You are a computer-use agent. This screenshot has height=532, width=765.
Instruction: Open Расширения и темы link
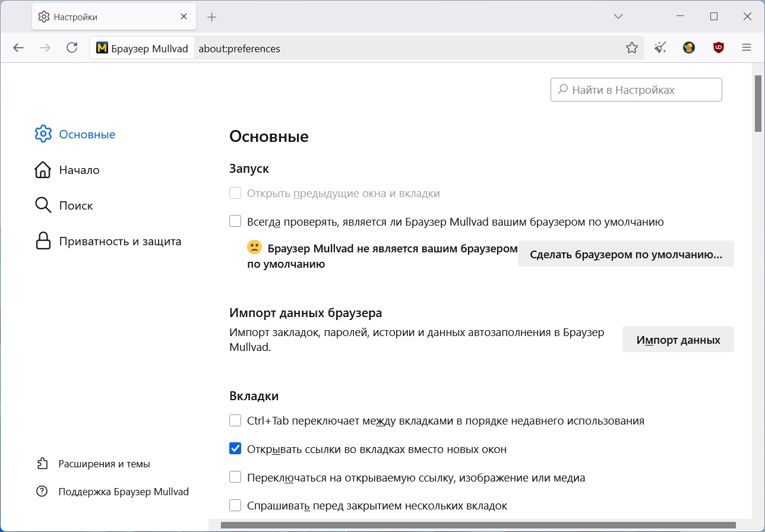(x=104, y=464)
